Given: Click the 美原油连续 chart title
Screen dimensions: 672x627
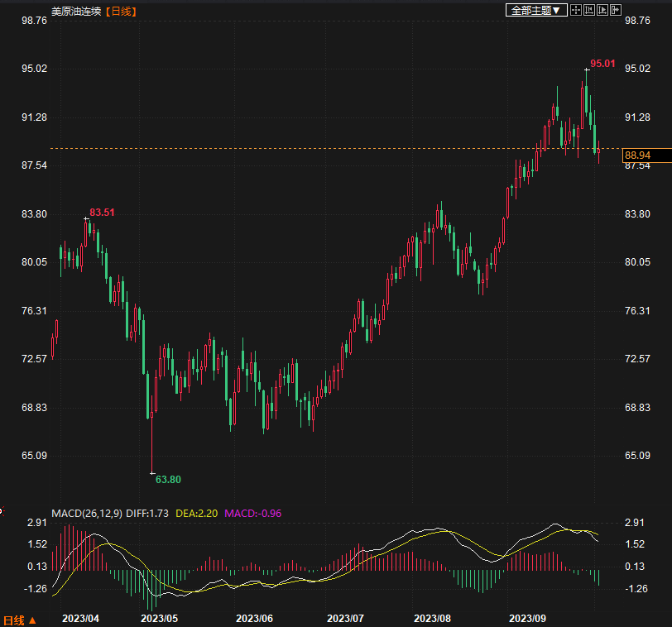Looking at the screenshot, I should coord(77,11).
